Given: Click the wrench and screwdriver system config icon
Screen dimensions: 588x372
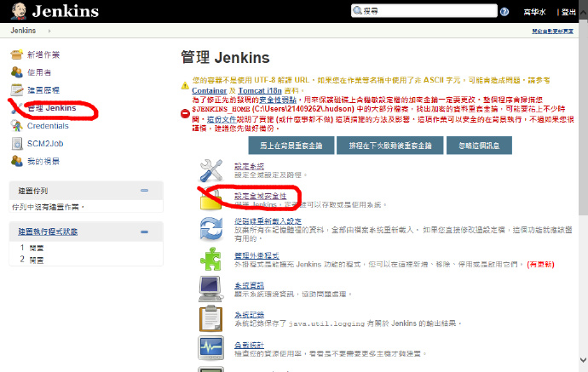Looking at the screenshot, I should coord(210,170).
